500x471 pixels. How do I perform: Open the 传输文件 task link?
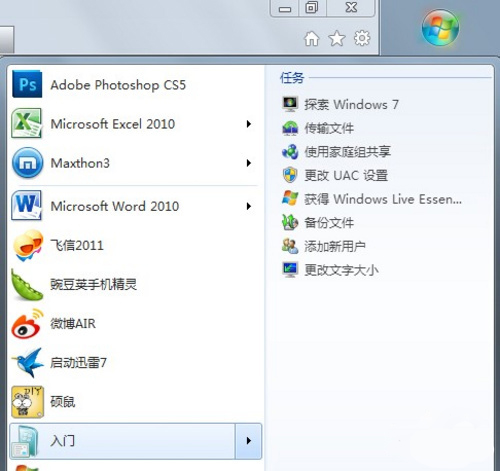coord(329,128)
